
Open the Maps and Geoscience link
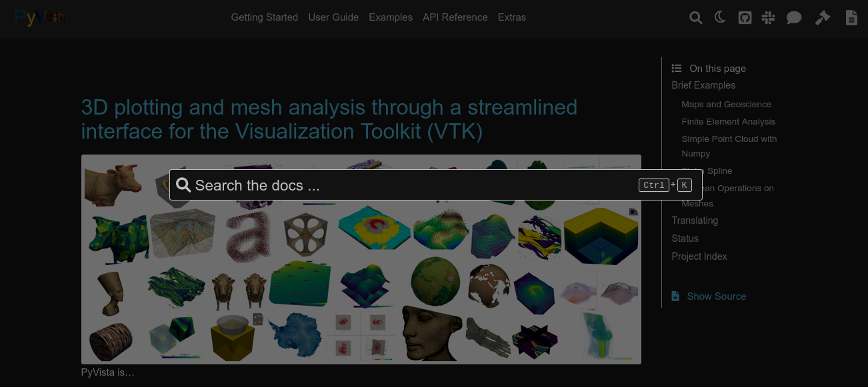tap(726, 104)
